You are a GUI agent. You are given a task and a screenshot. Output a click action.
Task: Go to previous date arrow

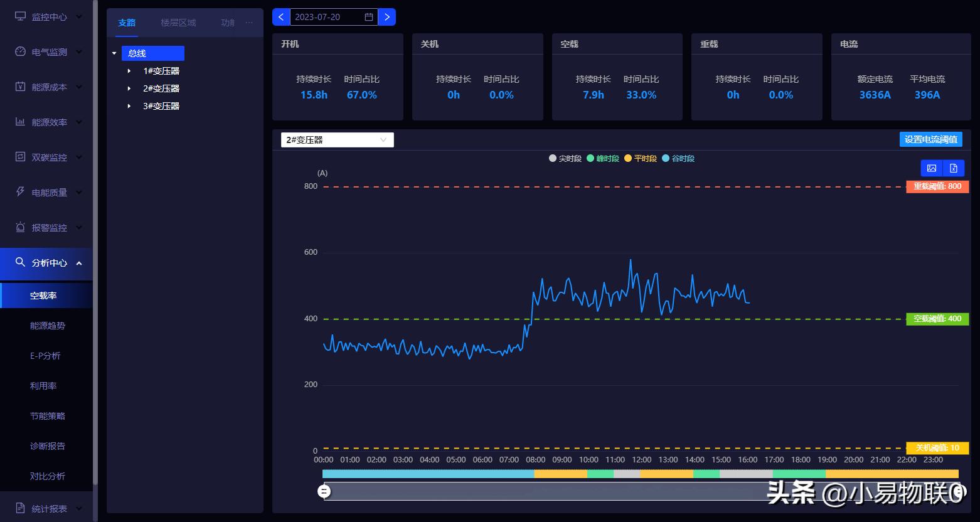281,17
